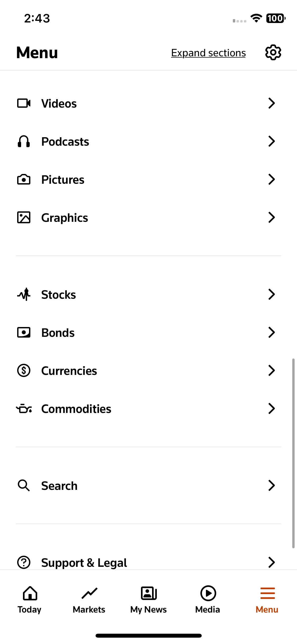Open the Currencies menu entry

click(148, 371)
